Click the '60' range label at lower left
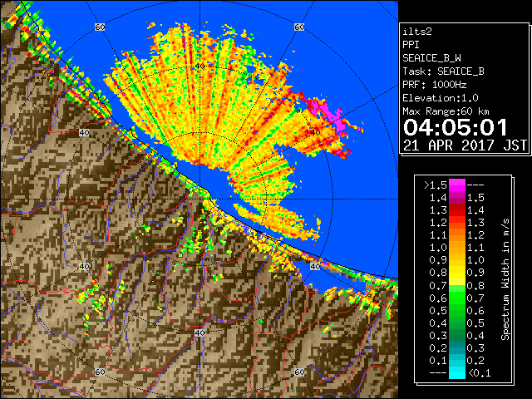532x399 pixels. (100, 372)
